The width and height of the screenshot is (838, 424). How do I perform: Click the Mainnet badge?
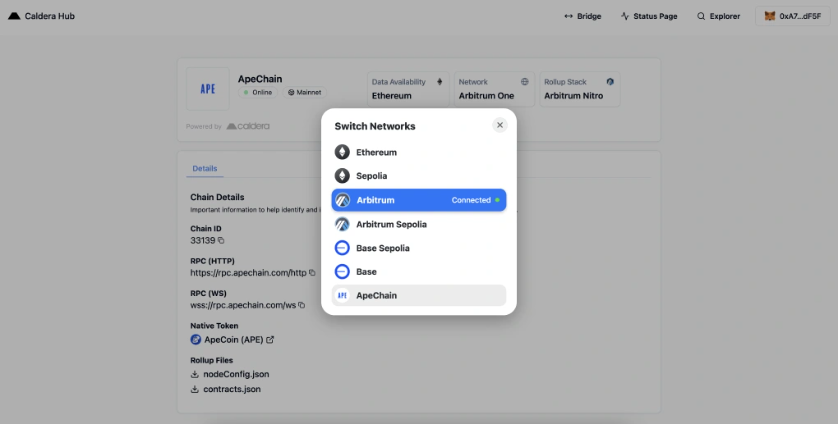coord(305,92)
